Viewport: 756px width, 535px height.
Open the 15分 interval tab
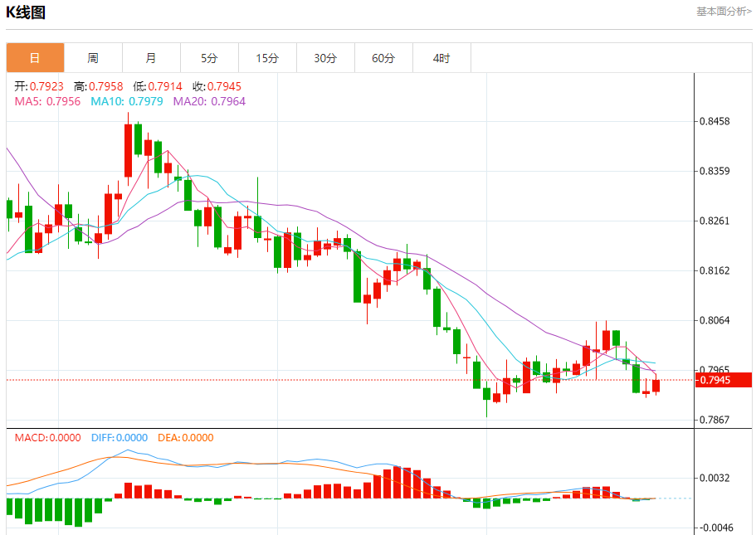point(267,58)
